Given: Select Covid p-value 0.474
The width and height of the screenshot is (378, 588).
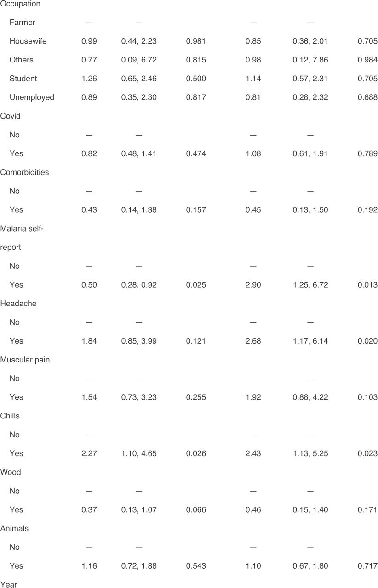Looking at the screenshot, I should (x=196, y=153).
